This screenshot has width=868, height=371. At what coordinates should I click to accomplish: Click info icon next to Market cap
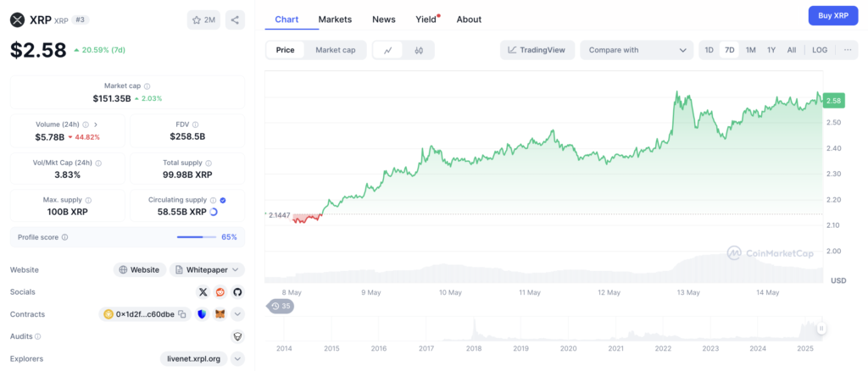147,86
